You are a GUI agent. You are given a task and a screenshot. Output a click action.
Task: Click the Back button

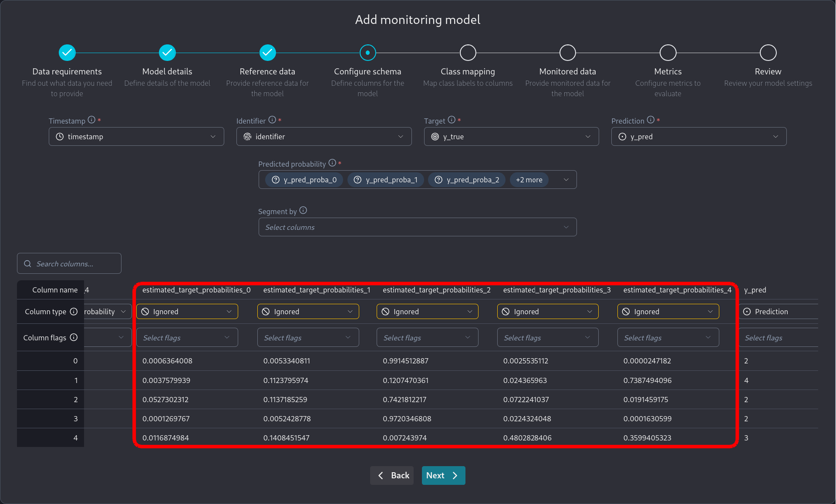click(392, 475)
